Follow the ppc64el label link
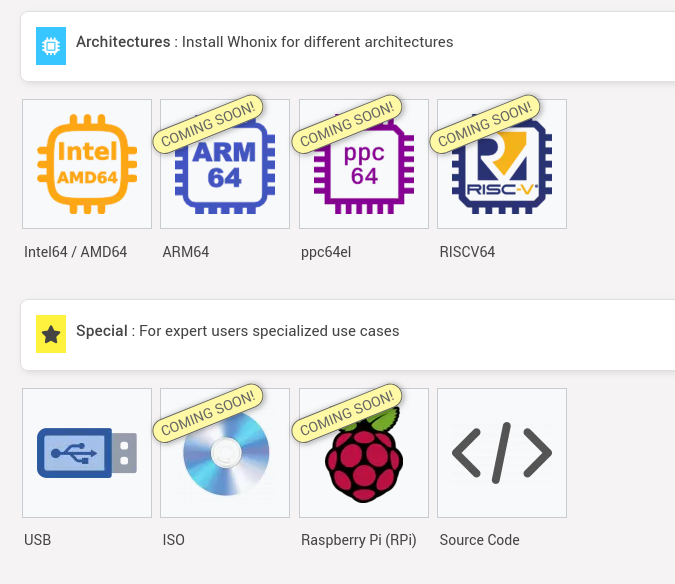The width and height of the screenshot is (675, 584). tap(326, 252)
